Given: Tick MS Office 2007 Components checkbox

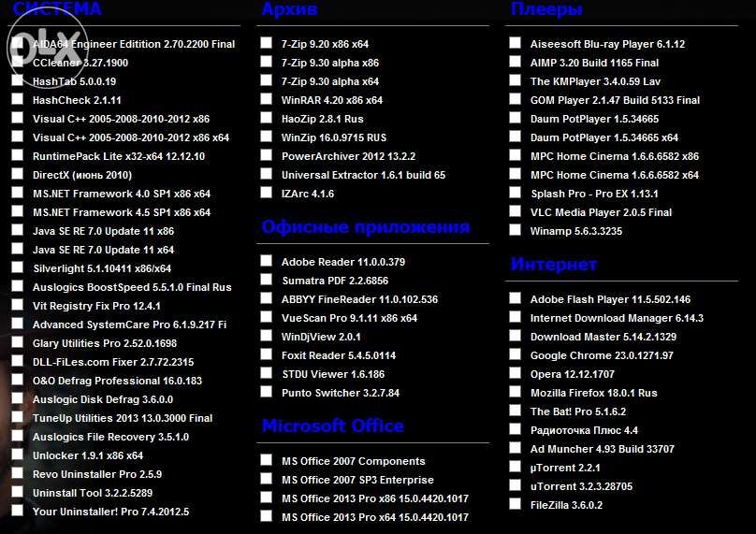Looking at the screenshot, I should [266, 460].
